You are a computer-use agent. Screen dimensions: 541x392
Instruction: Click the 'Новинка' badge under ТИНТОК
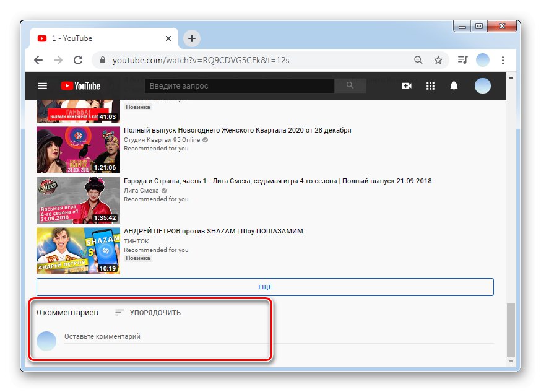coord(137,258)
